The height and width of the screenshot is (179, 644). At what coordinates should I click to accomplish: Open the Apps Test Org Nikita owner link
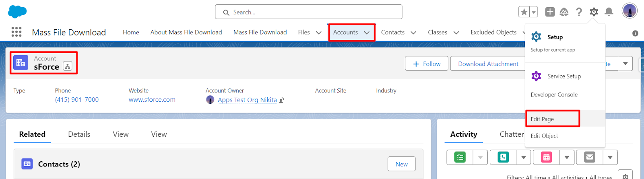[247, 100]
